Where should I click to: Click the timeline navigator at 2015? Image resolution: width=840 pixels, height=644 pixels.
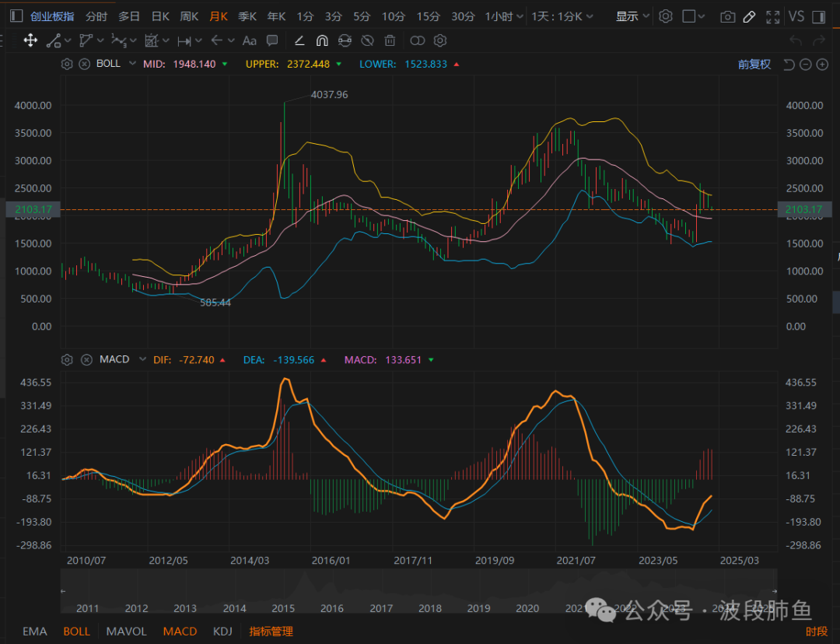tap(283, 608)
